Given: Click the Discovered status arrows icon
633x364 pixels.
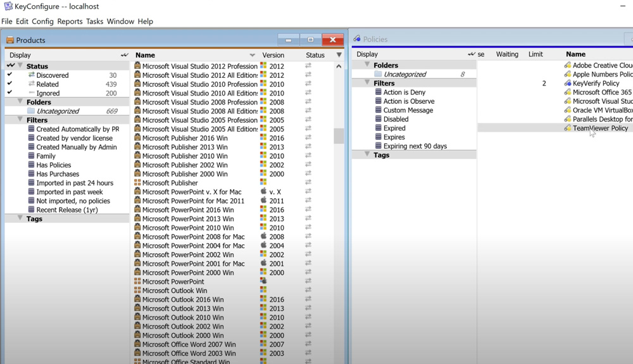Looking at the screenshot, I should pyautogui.click(x=31, y=75).
